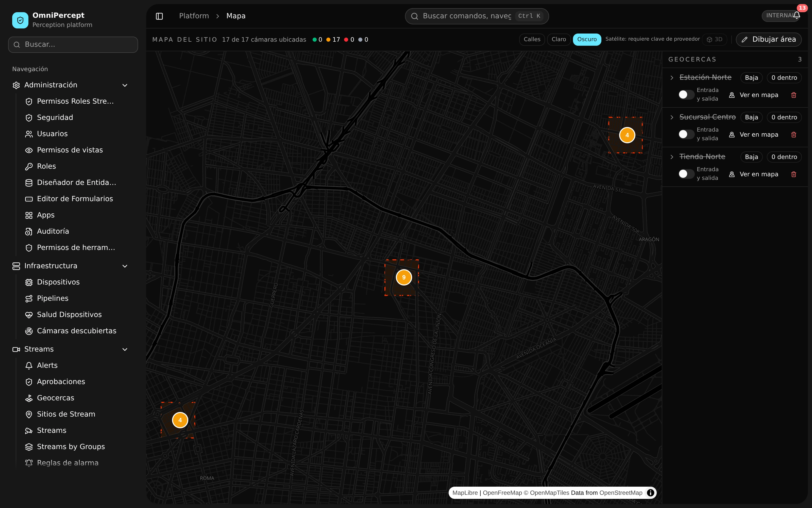Open the Buscar comandos search bar
The width and height of the screenshot is (812, 508).
pyautogui.click(x=477, y=16)
